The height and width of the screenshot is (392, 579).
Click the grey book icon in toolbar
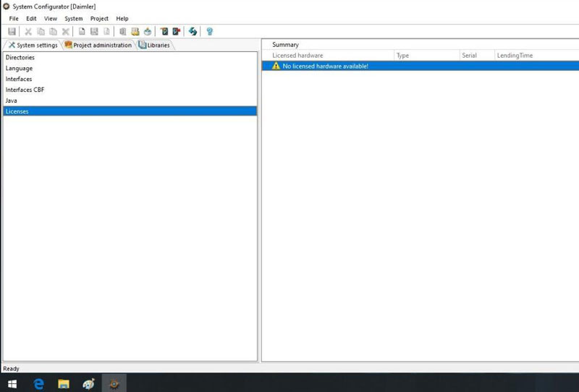(122, 31)
